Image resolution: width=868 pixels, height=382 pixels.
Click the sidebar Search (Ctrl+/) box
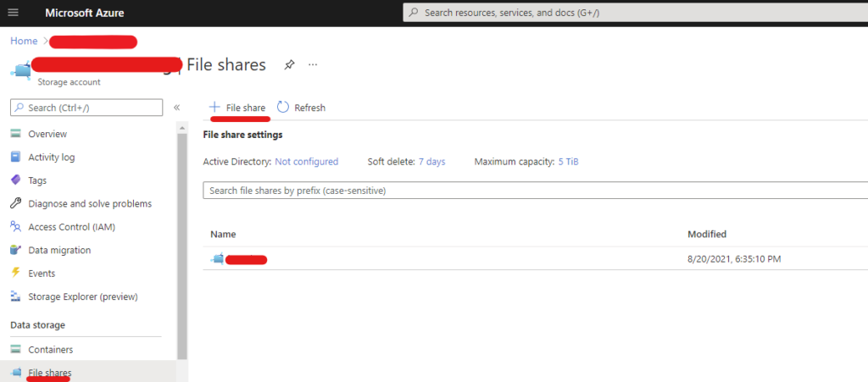pyautogui.click(x=86, y=108)
